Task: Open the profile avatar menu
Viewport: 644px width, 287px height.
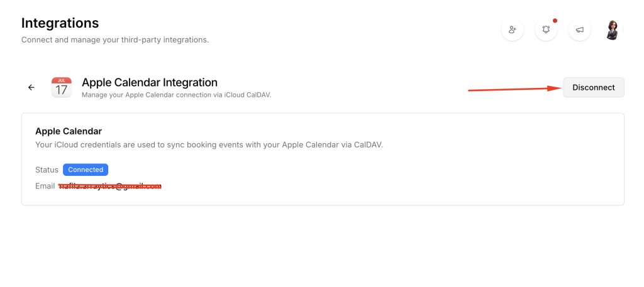Action: 613,30
